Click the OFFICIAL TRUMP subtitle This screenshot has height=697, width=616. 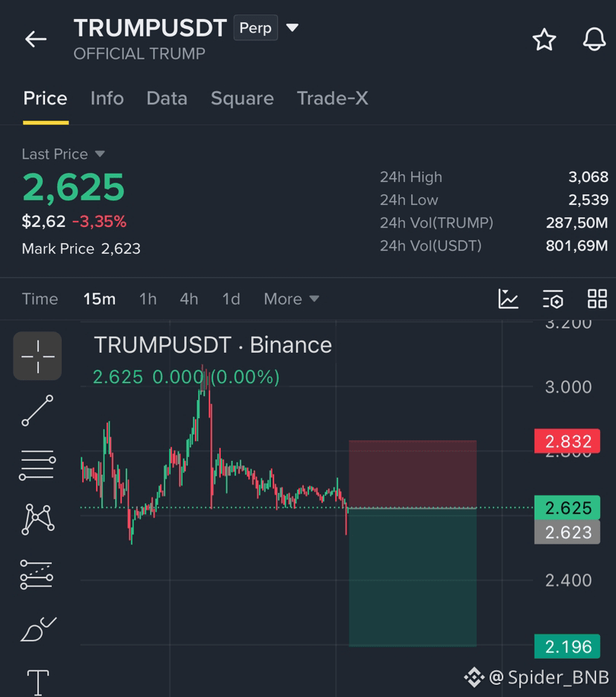click(x=139, y=54)
